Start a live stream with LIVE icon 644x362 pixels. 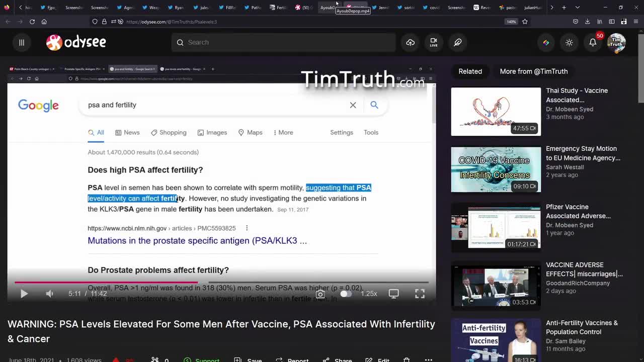click(434, 43)
